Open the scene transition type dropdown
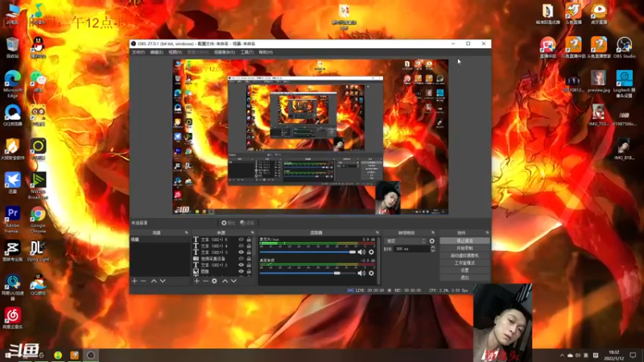This screenshot has height=362, width=644. pyautogui.click(x=405, y=241)
